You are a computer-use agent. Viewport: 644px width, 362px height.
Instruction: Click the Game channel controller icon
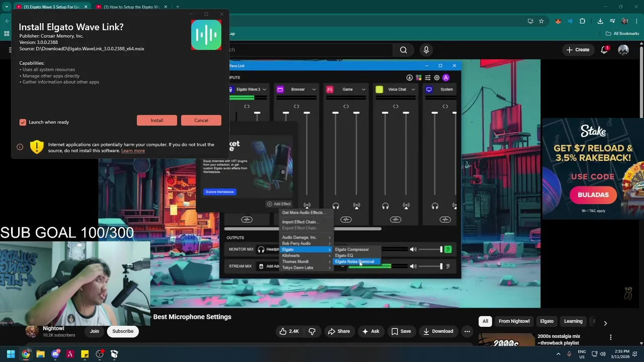pyautogui.click(x=330, y=89)
